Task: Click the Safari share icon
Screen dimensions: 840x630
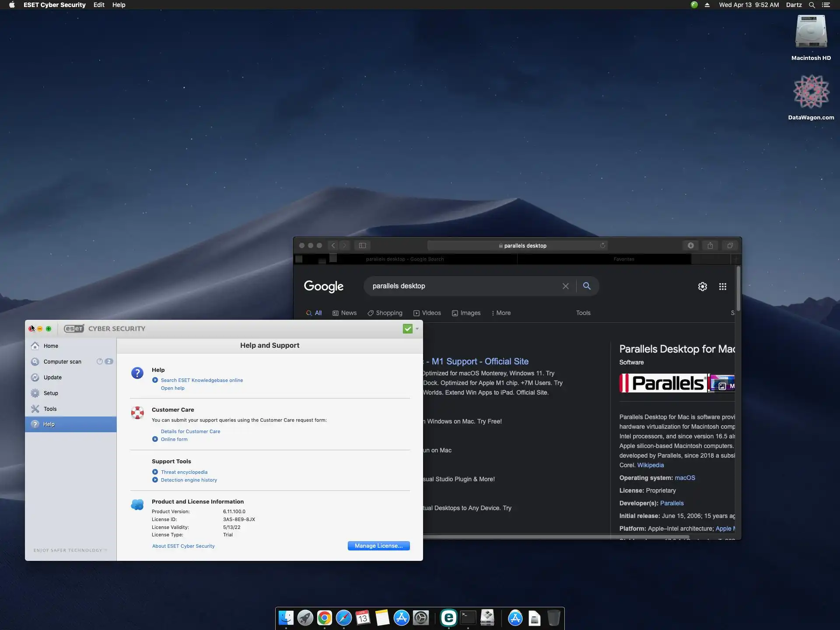Action: 710,245
